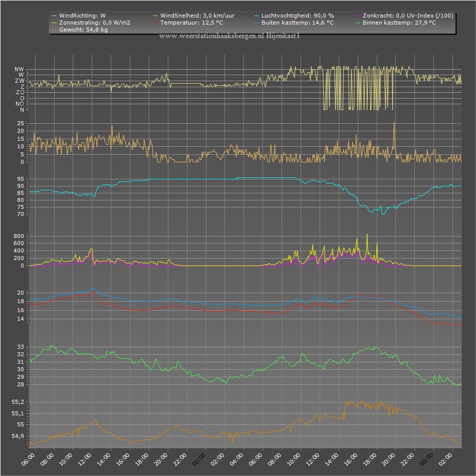Screen dimensions: 476x476
Task: Select the Zonkracht: 0,0 UV-Index legend entry
Action: (x=404, y=16)
